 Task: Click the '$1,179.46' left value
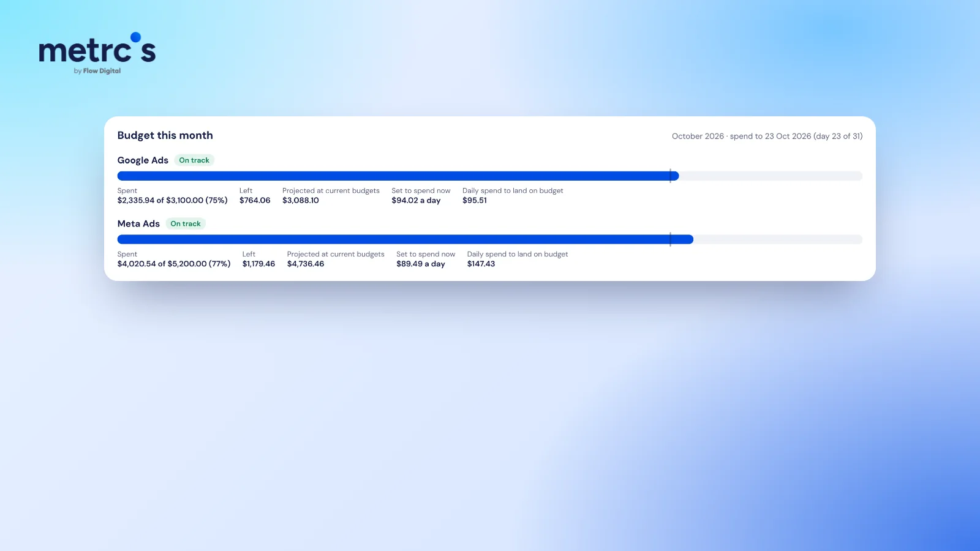258,264
